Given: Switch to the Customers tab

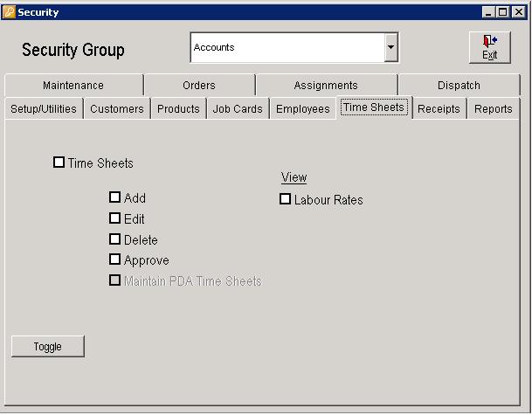Looking at the screenshot, I should pos(117,109).
